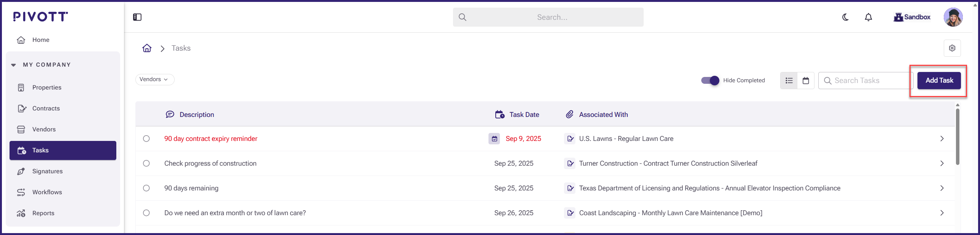
Task: Open the notifications bell
Action: tap(868, 17)
